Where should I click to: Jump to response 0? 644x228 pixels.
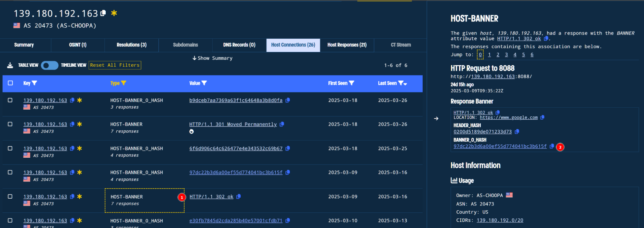tap(480, 55)
